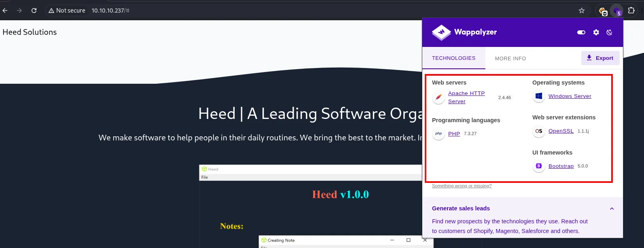Click the UI frameworks heading
Image resolution: width=644 pixels, height=248 pixels.
(552, 153)
